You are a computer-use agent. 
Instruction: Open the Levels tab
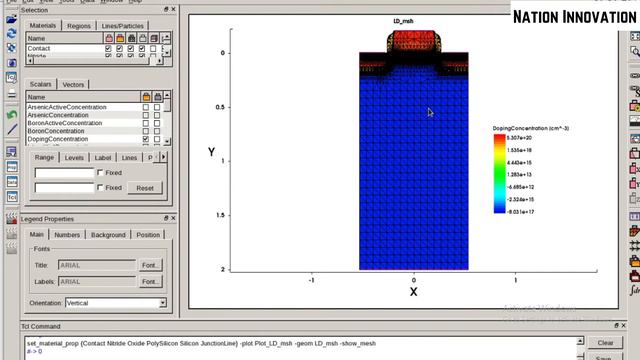(74, 158)
